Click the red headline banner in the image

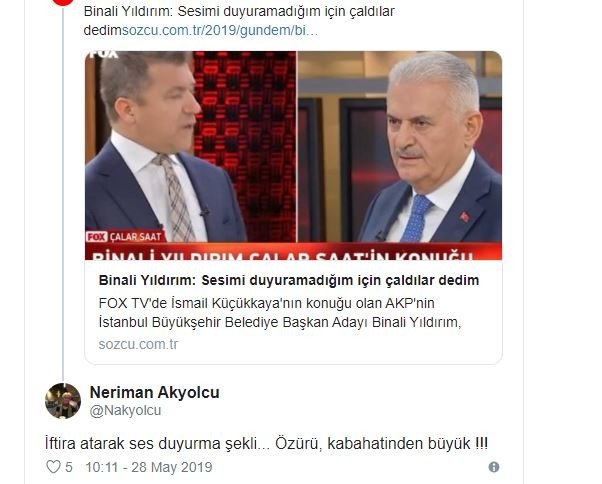coord(293,251)
